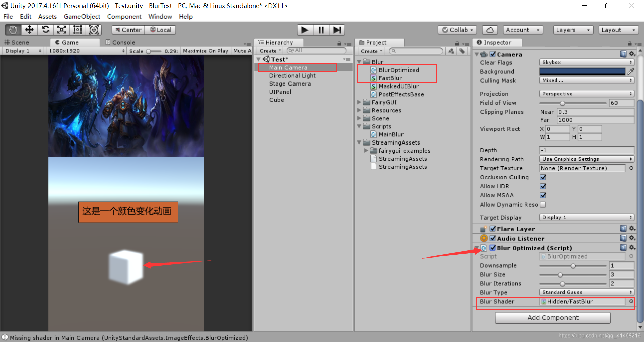Click the Play button
Image resolution: width=644 pixels, height=342 pixels.
point(305,30)
